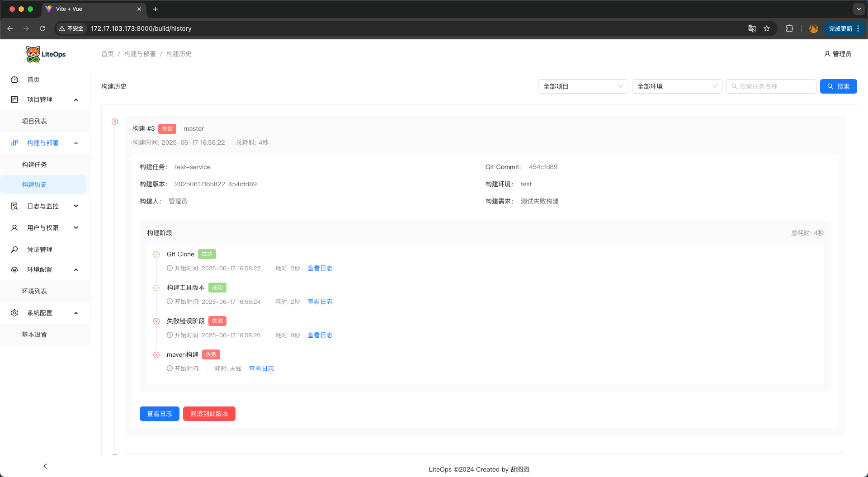Image resolution: width=868 pixels, height=477 pixels.
Task: Click the red 回滚到此版本 button
Action: (209, 414)
